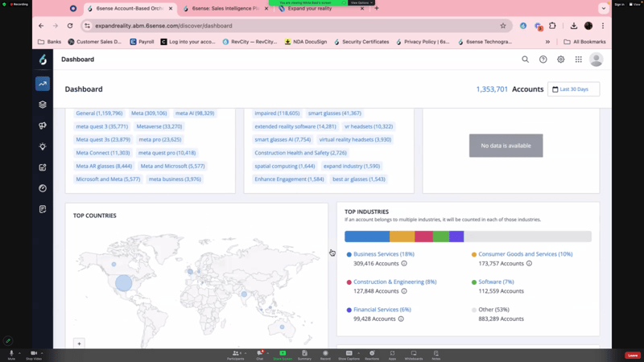Open the megaphone campaigns sidebar icon
Image resolution: width=644 pixels, height=362 pixels.
pyautogui.click(x=43, y=125)
